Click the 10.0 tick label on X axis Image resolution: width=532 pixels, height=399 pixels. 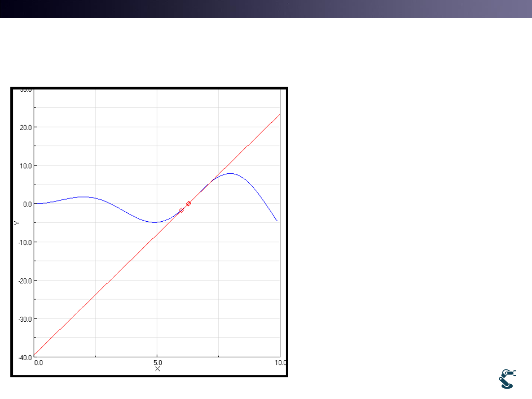click(280, 363)
